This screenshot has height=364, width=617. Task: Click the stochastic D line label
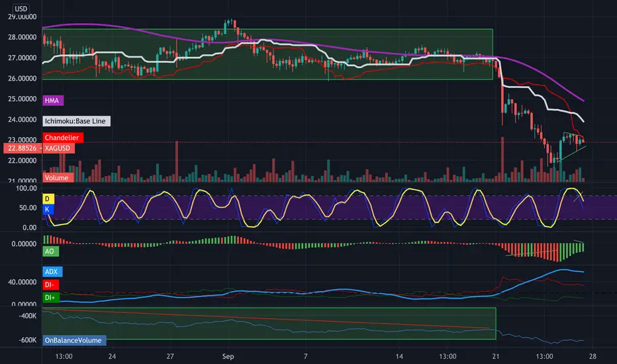click(48, 199)
